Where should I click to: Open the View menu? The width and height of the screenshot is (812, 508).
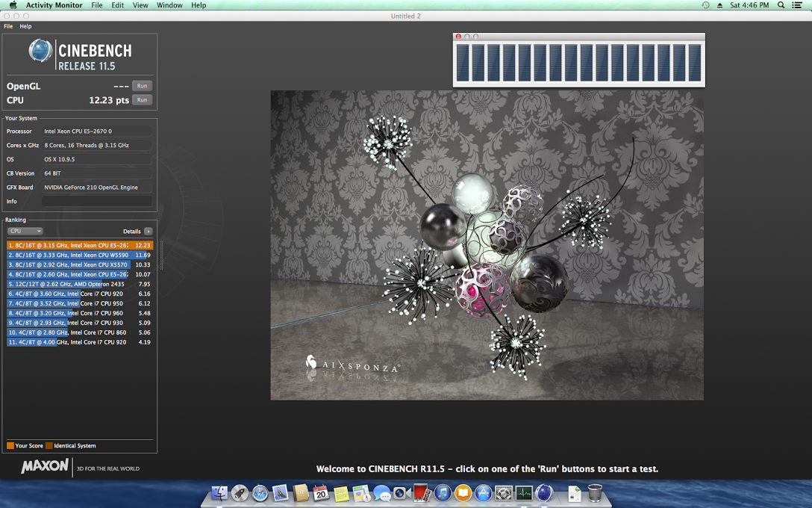(x=140, y=4)
